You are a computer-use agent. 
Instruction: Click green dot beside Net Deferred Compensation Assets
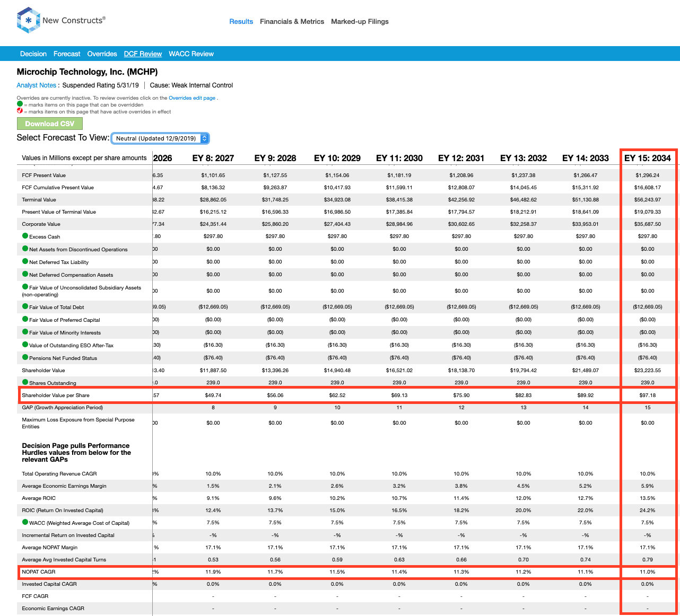[25, 275]
